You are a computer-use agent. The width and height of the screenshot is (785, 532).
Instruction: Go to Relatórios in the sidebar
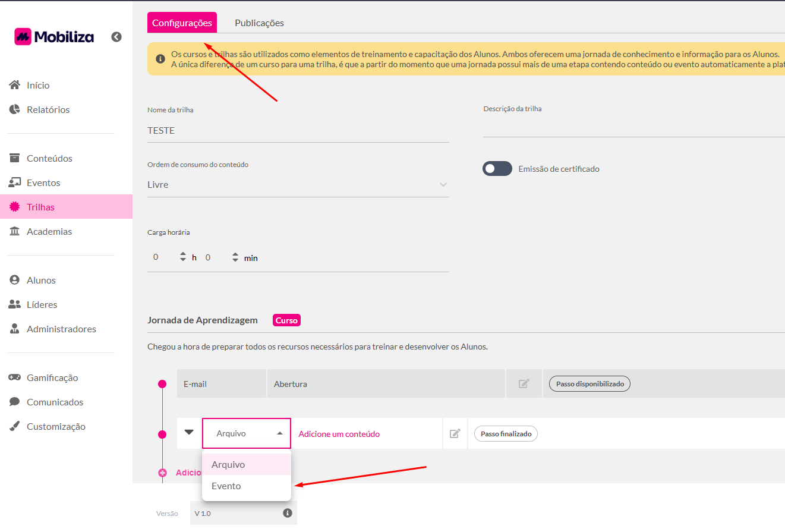48,109
